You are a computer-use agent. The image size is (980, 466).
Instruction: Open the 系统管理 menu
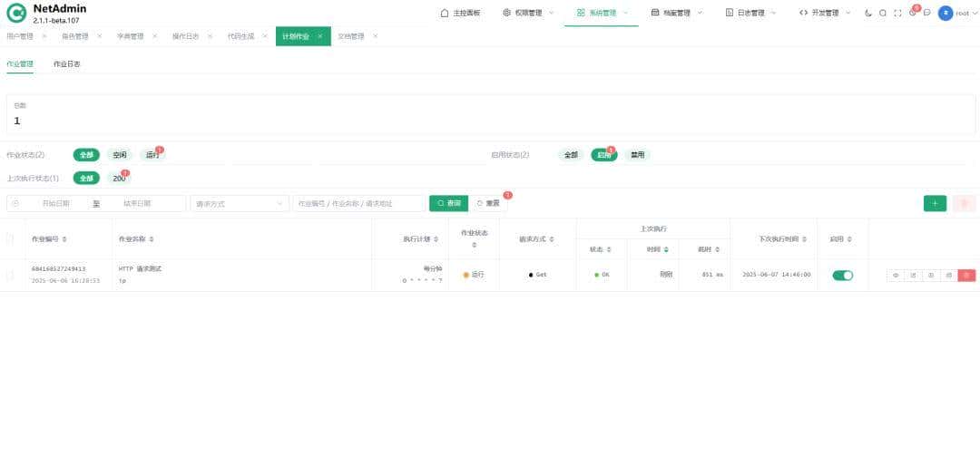click(x=596, y=13)
